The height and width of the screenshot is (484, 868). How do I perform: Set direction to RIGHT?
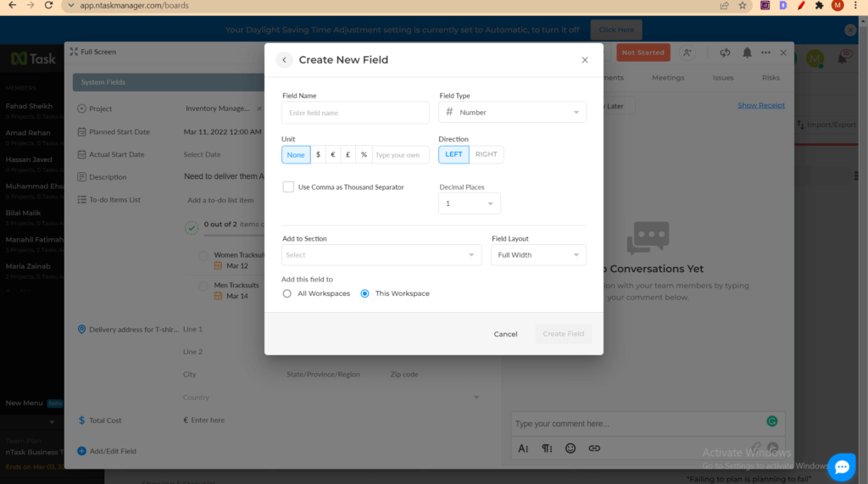(x=486, y=154)
